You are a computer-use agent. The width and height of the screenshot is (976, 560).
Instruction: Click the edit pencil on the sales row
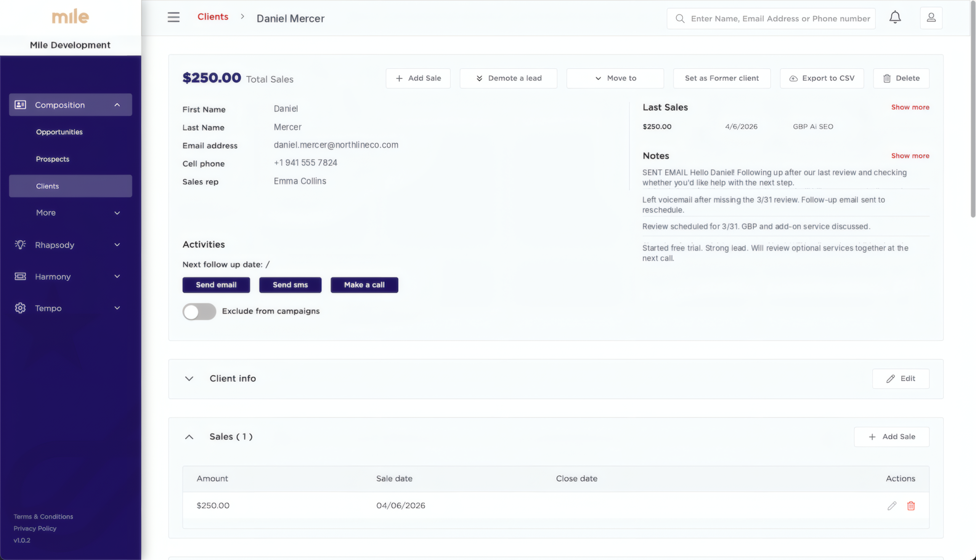(892, 506)
